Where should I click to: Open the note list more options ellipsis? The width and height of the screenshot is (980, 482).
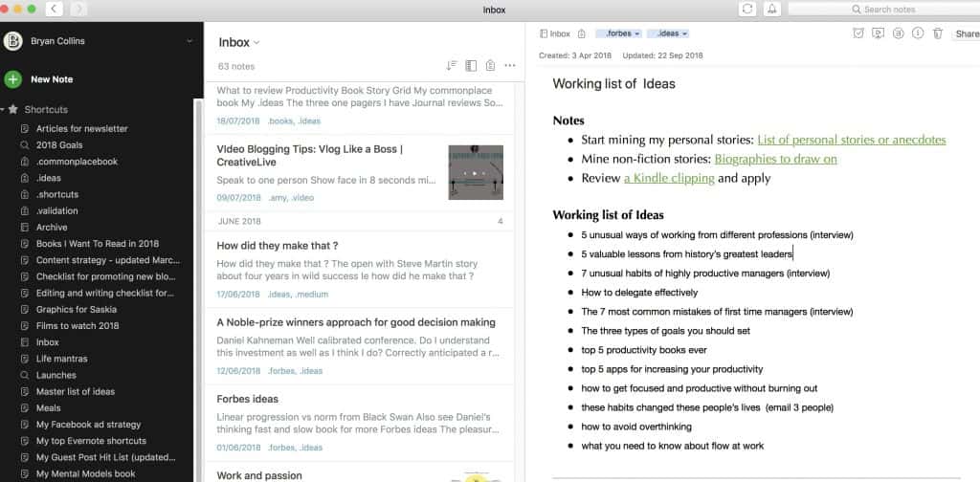click(510, 66)
